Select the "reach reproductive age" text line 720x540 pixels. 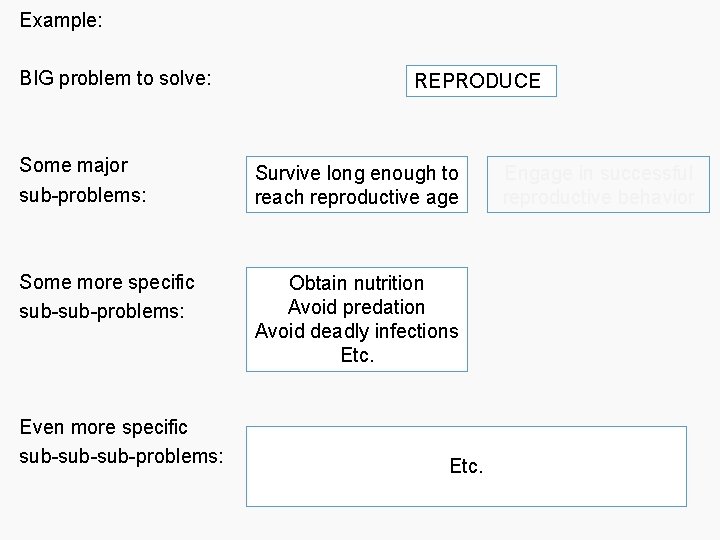tap(356, 198)
